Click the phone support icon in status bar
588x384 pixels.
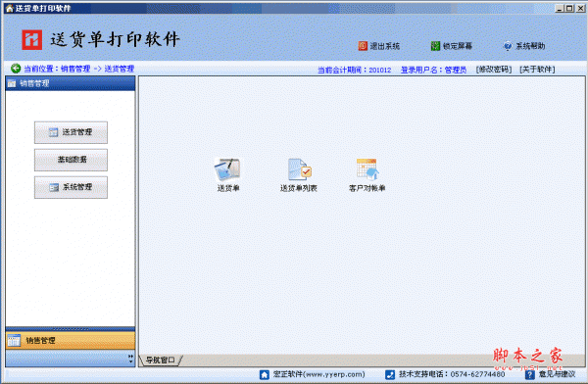(x=390, y=374)
